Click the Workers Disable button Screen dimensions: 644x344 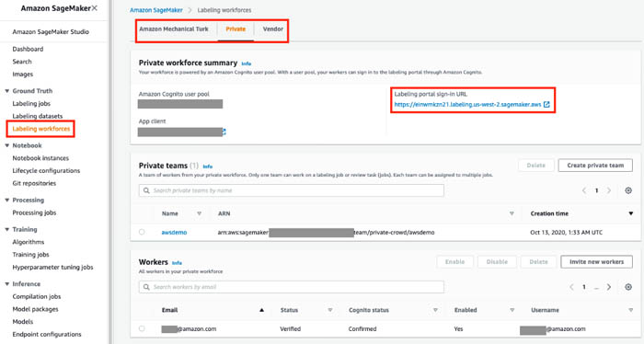pyautogui.click(x=497, y=262)
